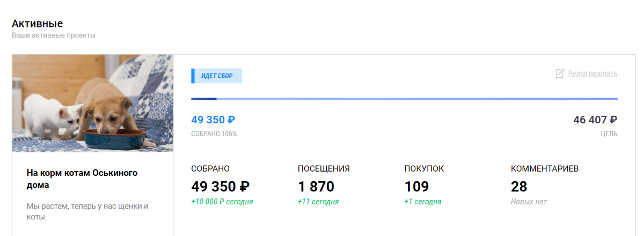Click the '+10 000 ₽ сегодня' green text
The height and width of the screenshot is (236, 644).
coord(222,202)
